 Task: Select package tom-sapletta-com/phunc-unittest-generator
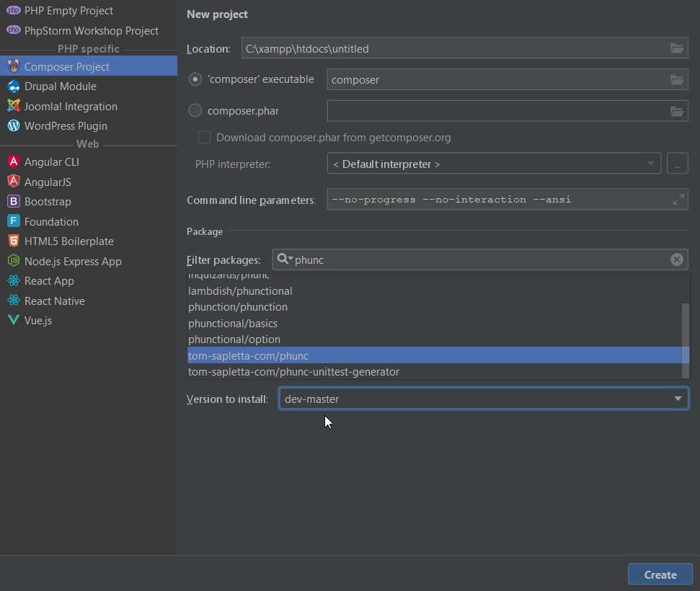coord(435,371)
